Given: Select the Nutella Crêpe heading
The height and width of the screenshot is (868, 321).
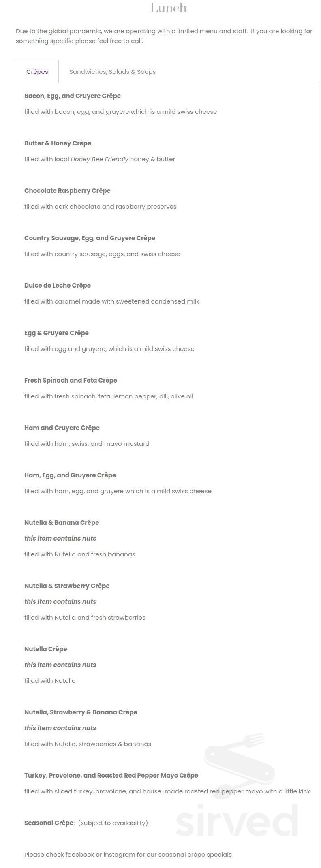Looking at the screenshot, I should point(46,649).
